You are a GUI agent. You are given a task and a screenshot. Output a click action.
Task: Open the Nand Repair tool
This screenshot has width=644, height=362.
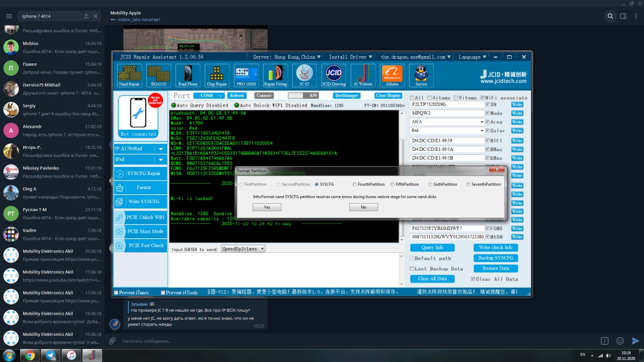point(129,75)
